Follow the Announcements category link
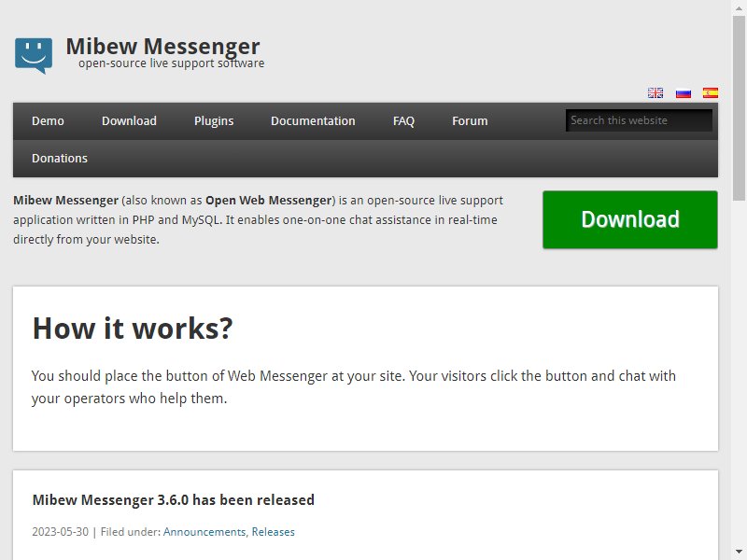 (x=204, y=532)
